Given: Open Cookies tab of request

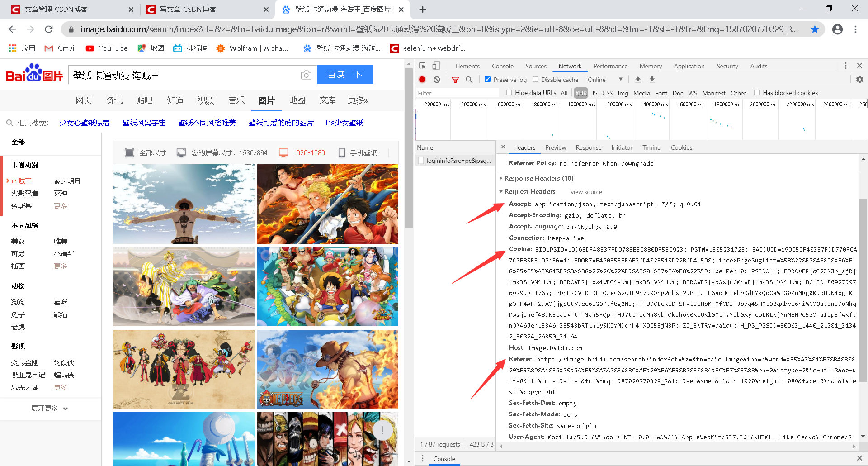Looking at the screenshot, I should tap(681, 147).
